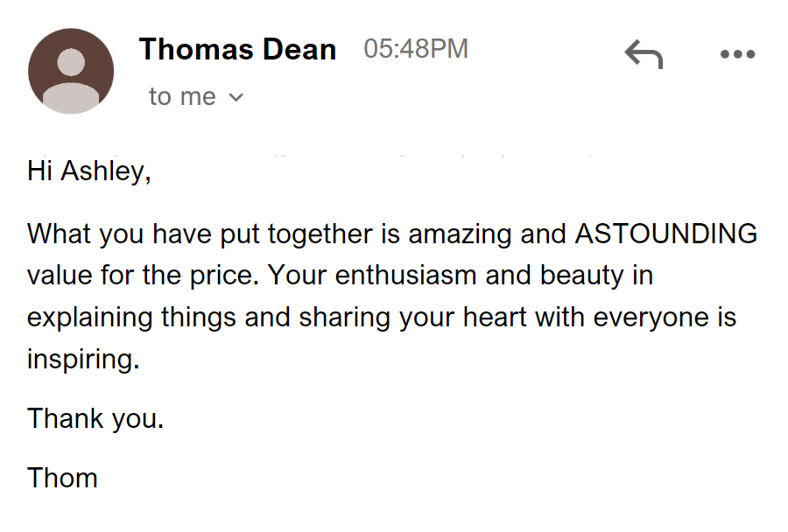
Task: Click the 05:48PM timestamp
Action: click(416, 50)
